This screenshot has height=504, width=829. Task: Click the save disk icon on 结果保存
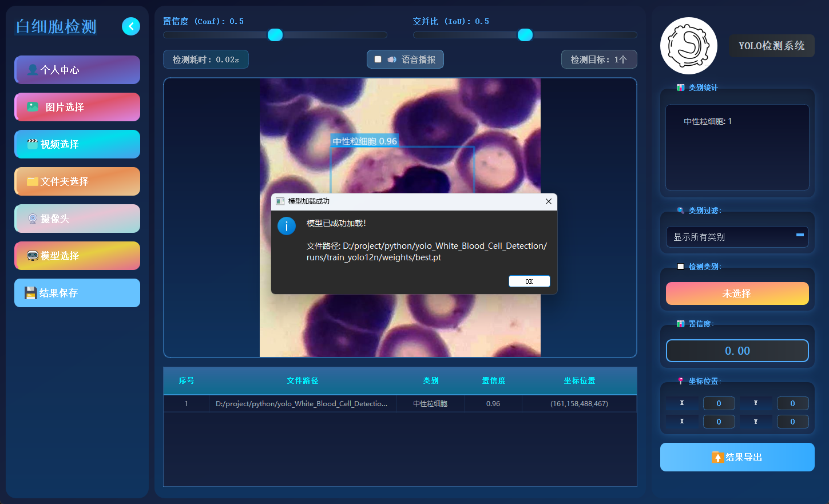(31, 293)
